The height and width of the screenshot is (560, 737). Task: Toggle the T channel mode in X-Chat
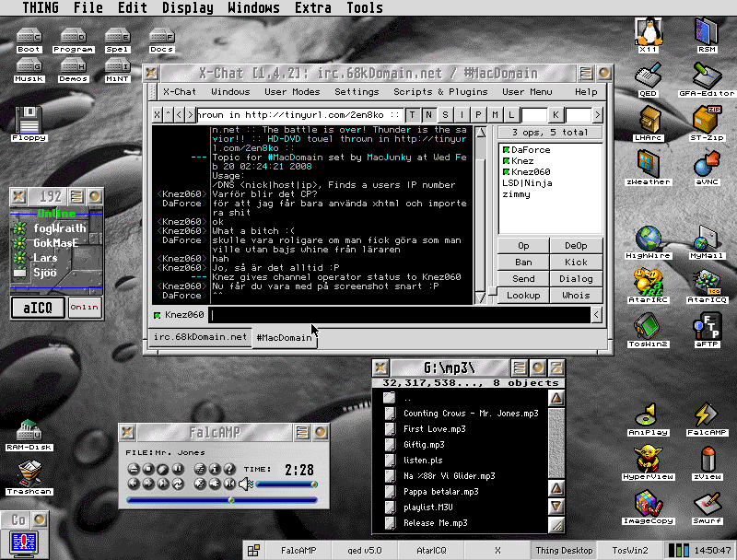[412, 114]
